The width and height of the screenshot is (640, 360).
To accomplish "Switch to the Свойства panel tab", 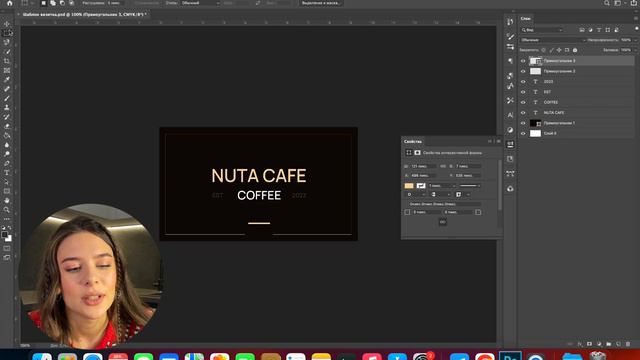I will (413, 142).
